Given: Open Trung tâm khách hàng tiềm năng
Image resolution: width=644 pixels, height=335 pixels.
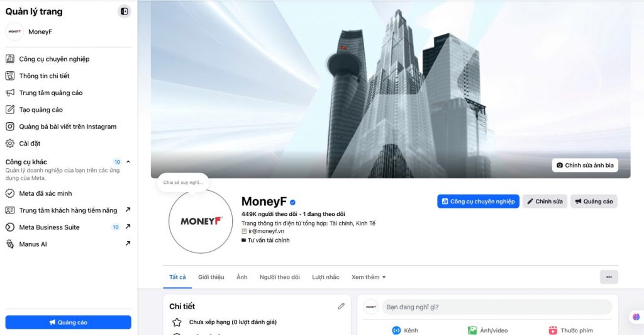Looking at the screenshot, I should [x=68, y=210].
